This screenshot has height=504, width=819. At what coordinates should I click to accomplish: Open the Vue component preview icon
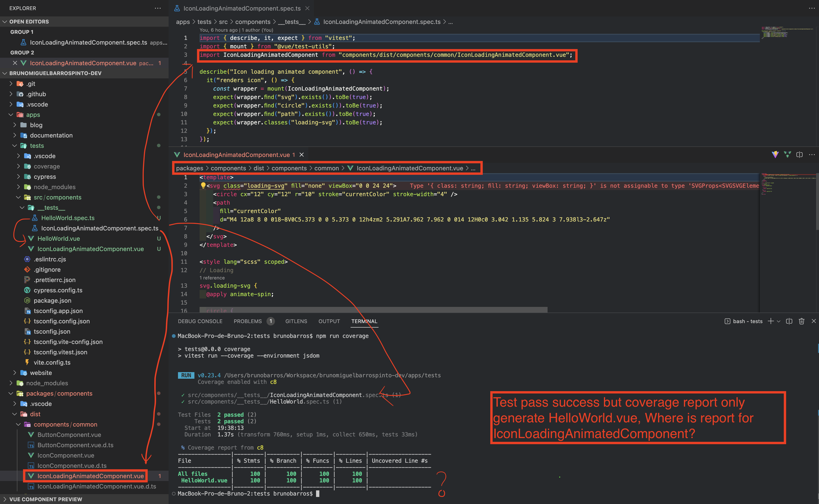pyautogui.click(x=787, y=155)
